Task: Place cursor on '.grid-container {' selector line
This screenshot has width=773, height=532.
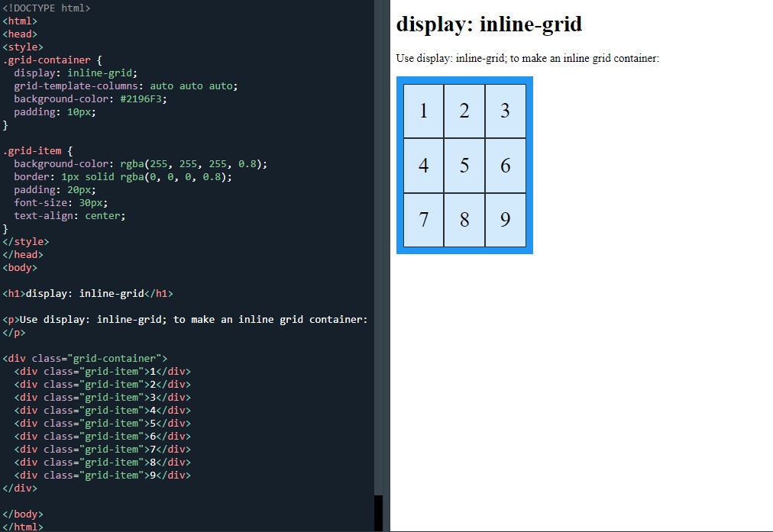Action: tap(52, 60)
